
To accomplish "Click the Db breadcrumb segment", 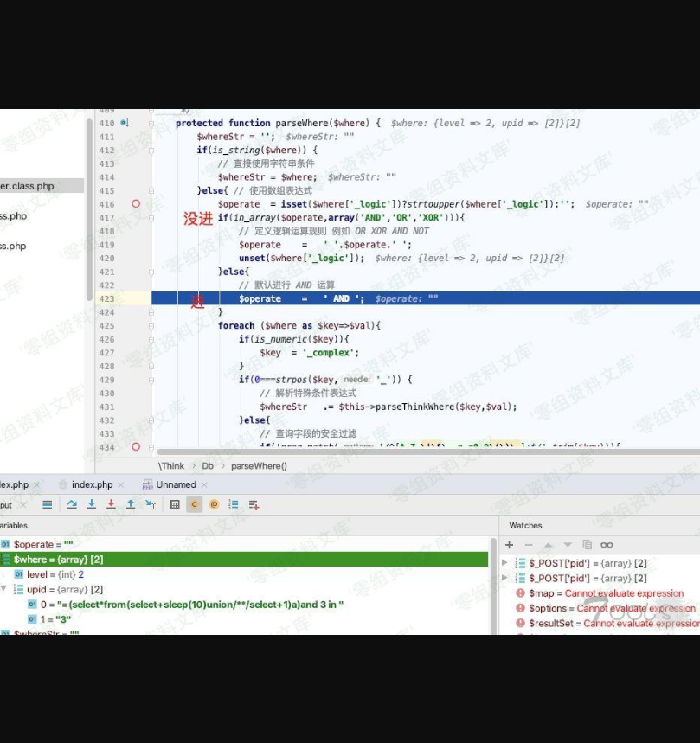I will tap(208, 466).
